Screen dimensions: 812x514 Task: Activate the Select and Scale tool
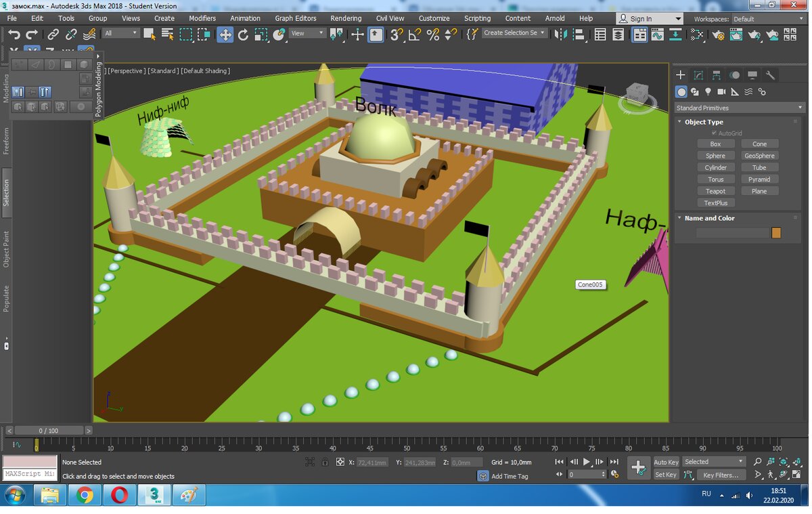click(261, 35)
